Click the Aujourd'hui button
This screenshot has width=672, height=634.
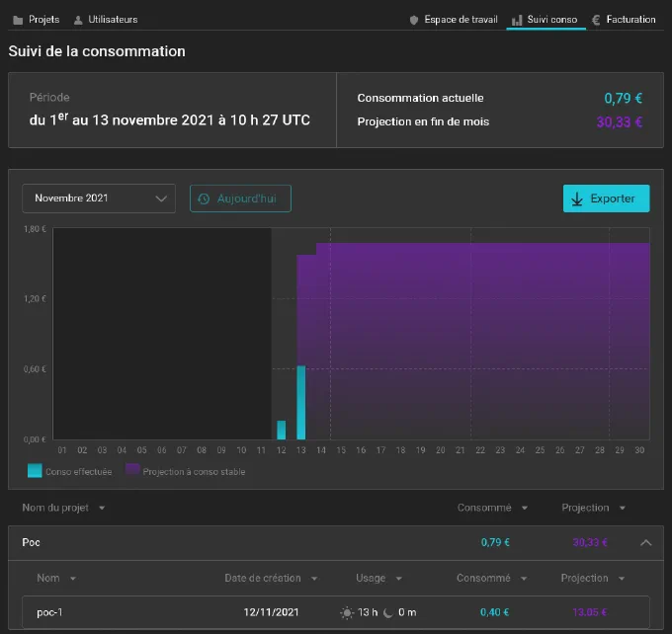tap(240, 198)
